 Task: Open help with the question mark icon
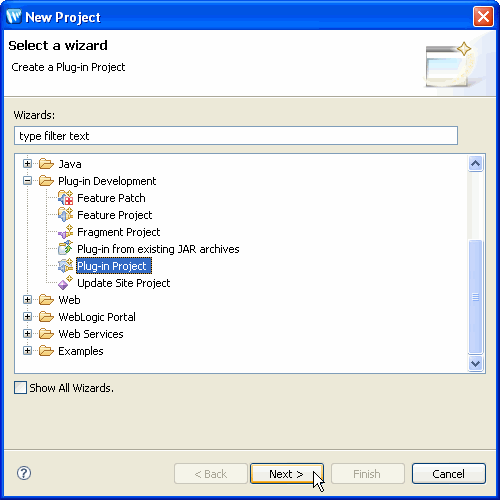coord(24,473)
